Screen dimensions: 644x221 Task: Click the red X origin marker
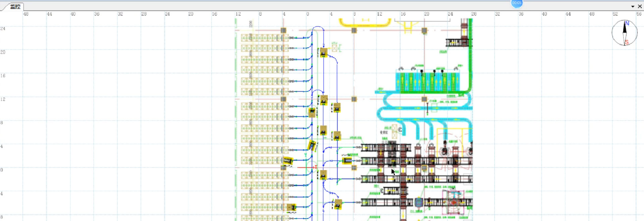[316, 167]
